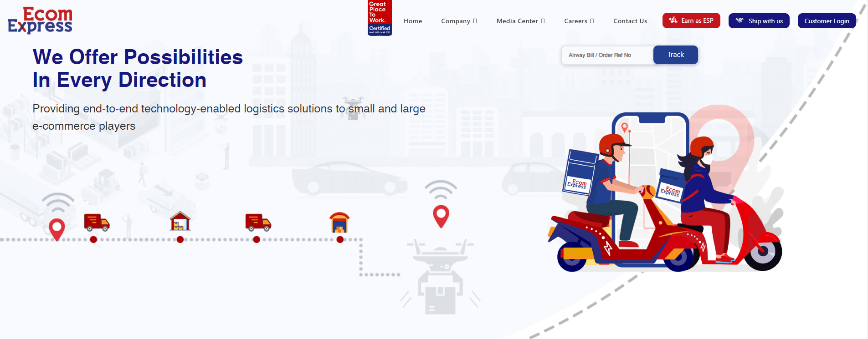Image resolution: width=868 pixels, height=339 pixels.
Task: Click the Ecom Express logo
Action: 40,20
